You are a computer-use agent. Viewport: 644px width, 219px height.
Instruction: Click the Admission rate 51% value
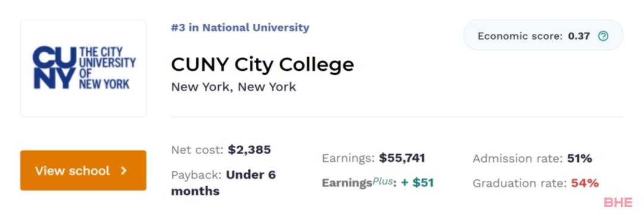[x=579, y=158]
